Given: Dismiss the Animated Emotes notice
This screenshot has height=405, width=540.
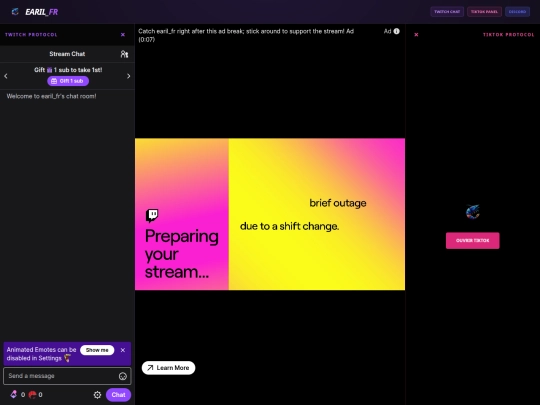Looking at the screenshot, I should click(x=123, y=350).
